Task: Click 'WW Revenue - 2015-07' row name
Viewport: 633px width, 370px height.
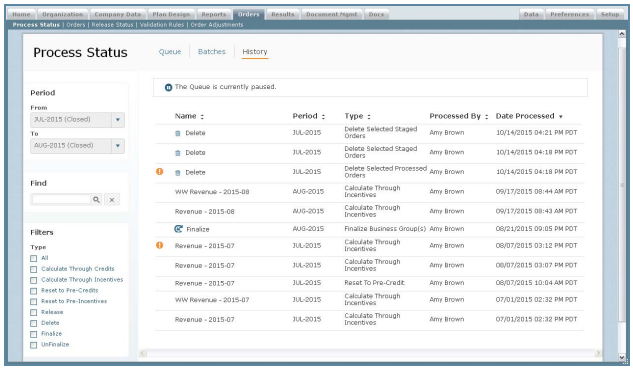Action: pyautogui.click(x=212, y=300)
